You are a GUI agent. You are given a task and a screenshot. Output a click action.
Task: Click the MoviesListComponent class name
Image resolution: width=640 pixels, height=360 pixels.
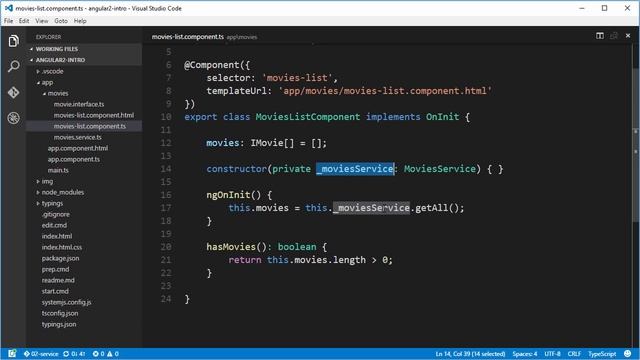308,117
